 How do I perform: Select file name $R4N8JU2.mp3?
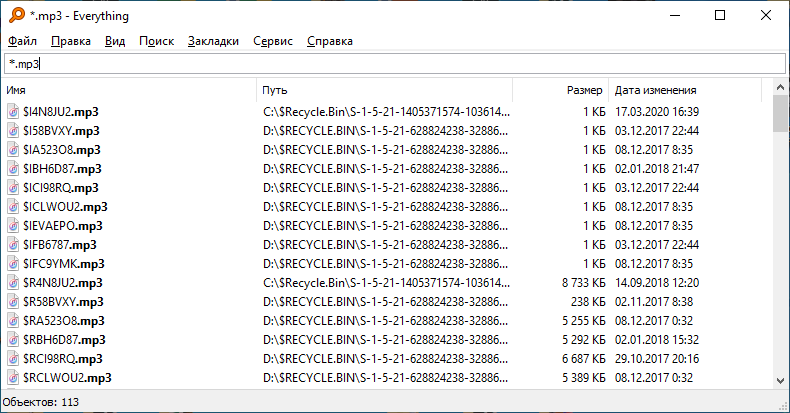(x=62, y=283)
